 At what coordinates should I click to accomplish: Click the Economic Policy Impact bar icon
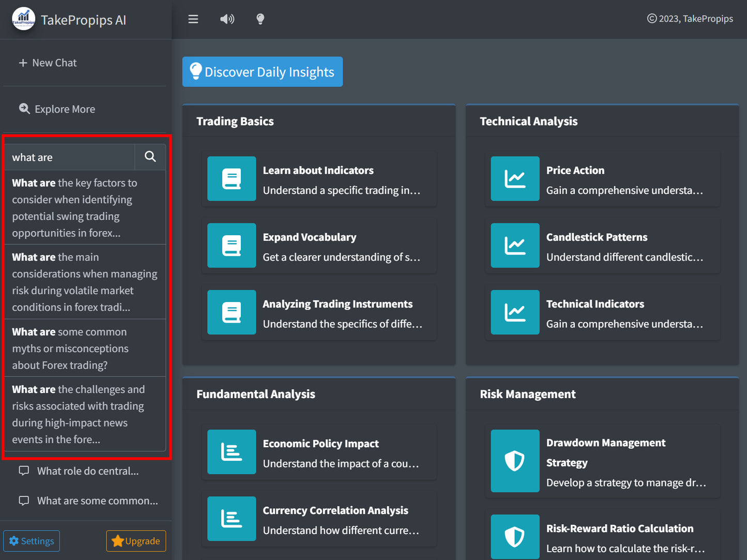232,451
